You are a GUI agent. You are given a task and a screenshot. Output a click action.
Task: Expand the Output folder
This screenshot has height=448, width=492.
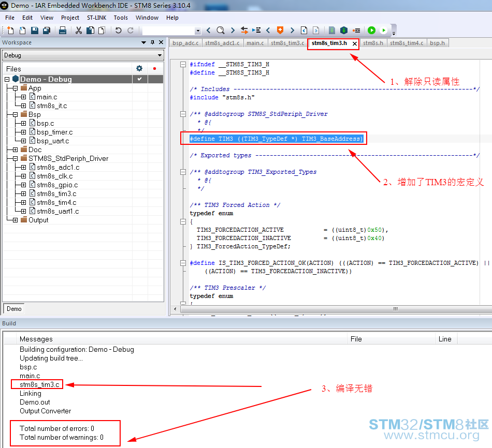point(15,220)
